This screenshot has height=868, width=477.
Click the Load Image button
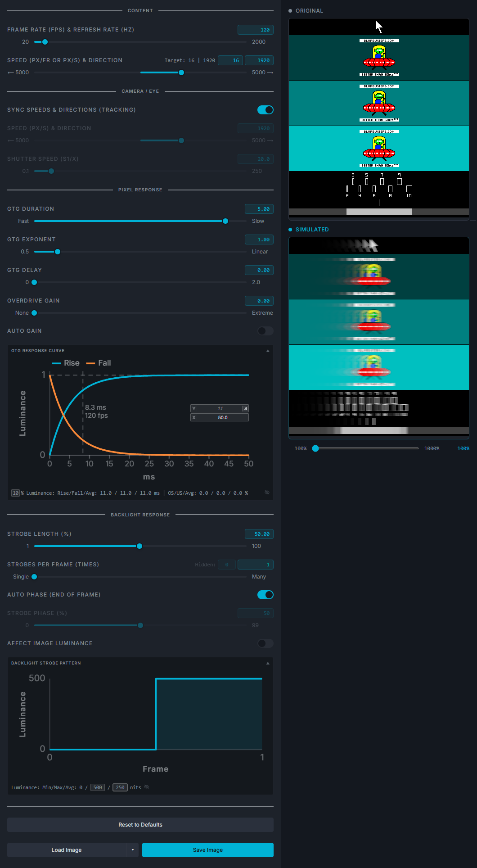[x=67, y=850]
